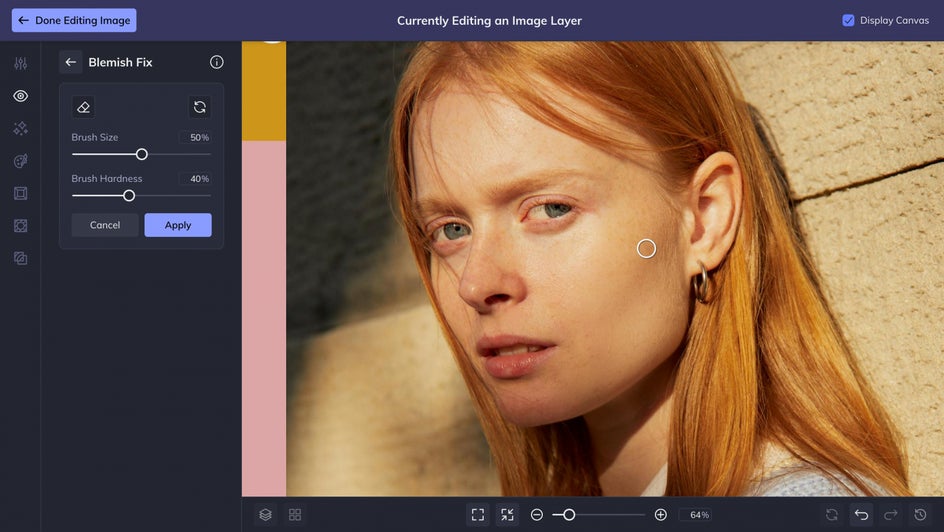Open the grid view icon in bottom bar
Viewport: 944px width, 532px height.
click(295, 515)
